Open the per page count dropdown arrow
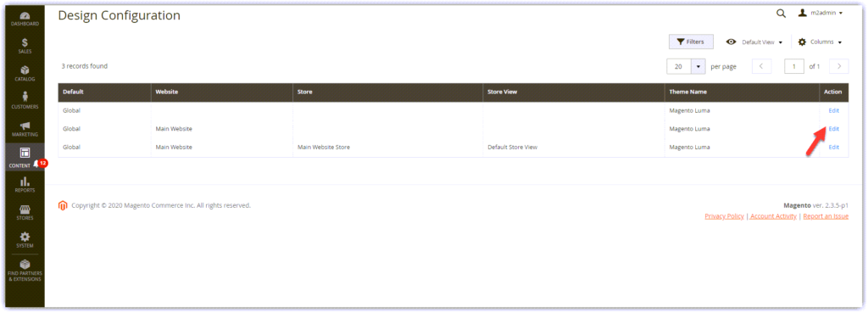868x313 pixels. coord(698,66)
